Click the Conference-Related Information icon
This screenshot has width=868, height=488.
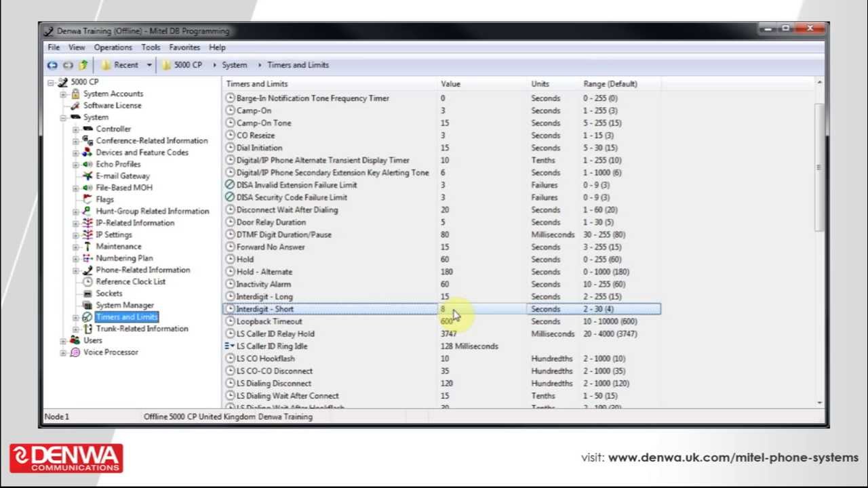87,140
